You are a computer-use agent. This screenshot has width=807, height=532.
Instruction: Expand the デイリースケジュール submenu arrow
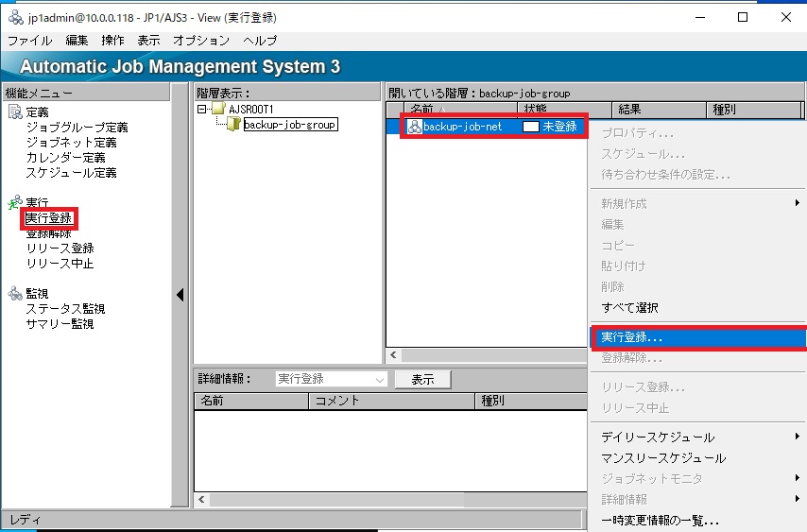click(798, 437)
